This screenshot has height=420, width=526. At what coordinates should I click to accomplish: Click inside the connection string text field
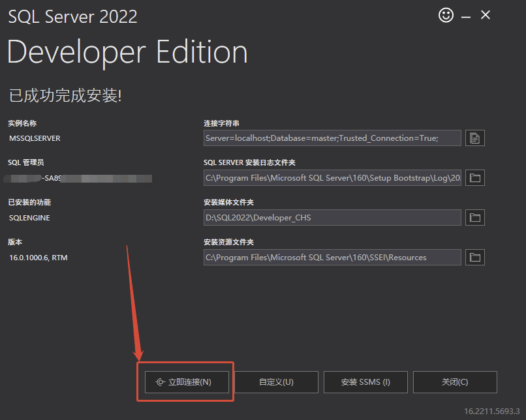332,138
